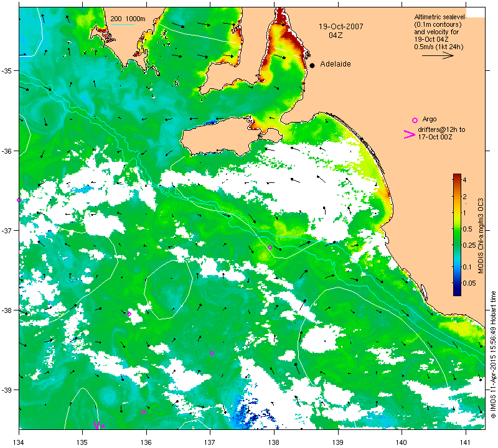Screen dimensions: 498x448
Task: Click the Argo float marker near 138E 37.2S
Action: point(270,248)
